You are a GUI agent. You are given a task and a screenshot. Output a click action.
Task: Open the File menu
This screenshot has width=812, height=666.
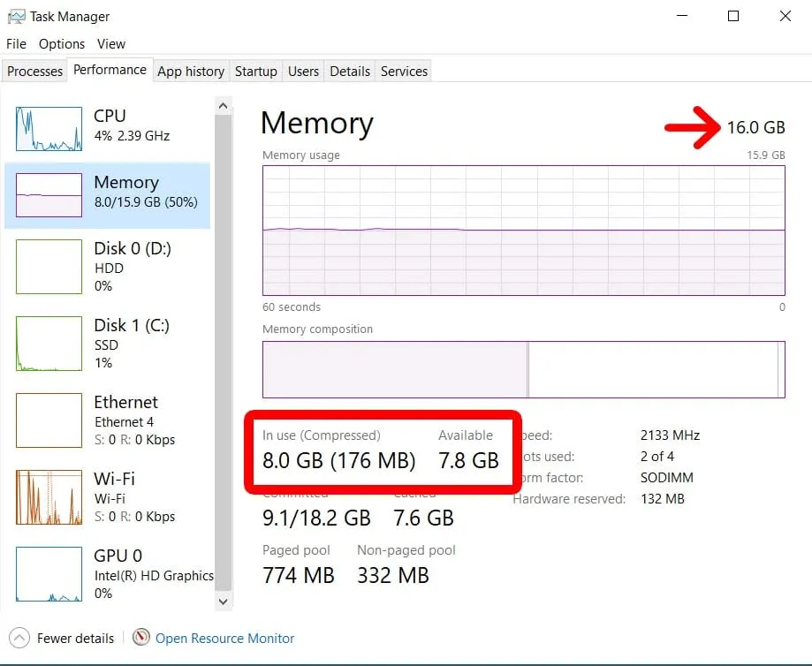tap(16, 44)
